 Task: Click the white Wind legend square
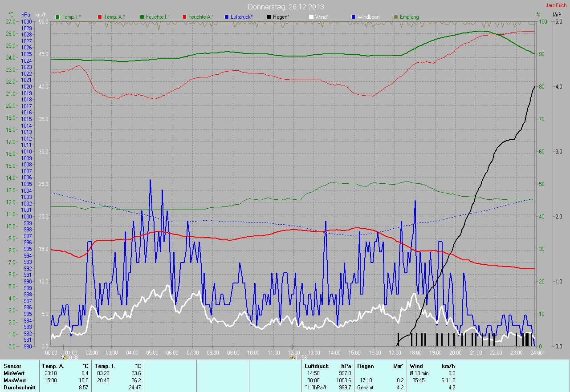(x=311, y=17)
